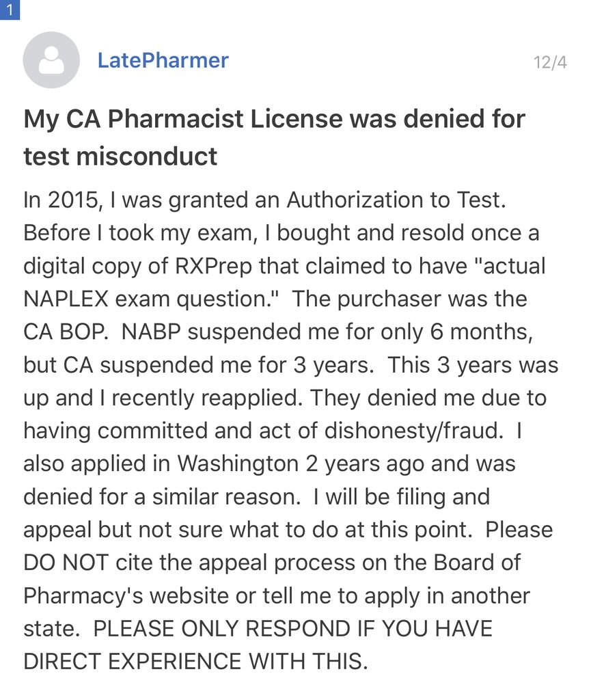The width and height of the screenshot is (591, 700).
Task: Click the 12/4 post date
Action: pyautogui.click(x=550, y=62)
